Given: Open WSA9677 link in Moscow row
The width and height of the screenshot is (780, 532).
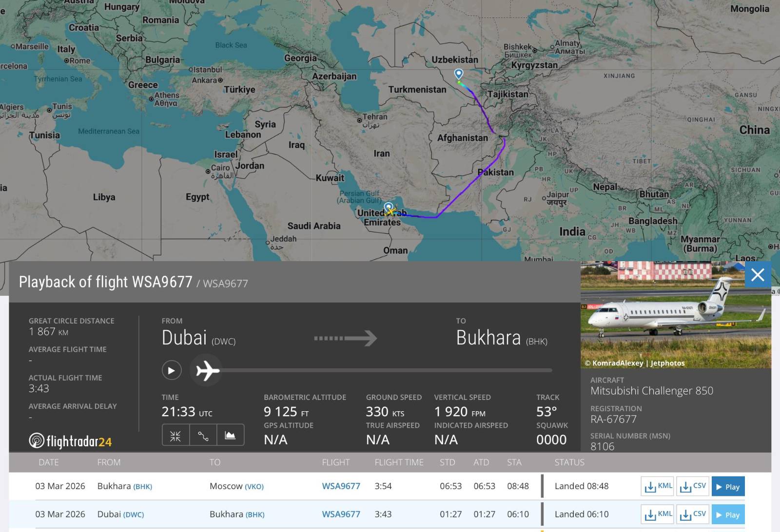Looking at the screenshot, I should pyautogui.click(x=341, y=486).
